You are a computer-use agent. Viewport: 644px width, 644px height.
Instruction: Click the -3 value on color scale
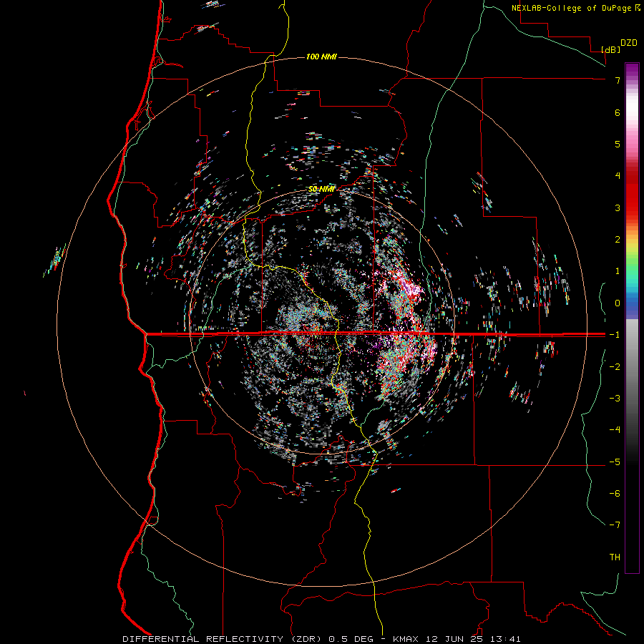615,399
